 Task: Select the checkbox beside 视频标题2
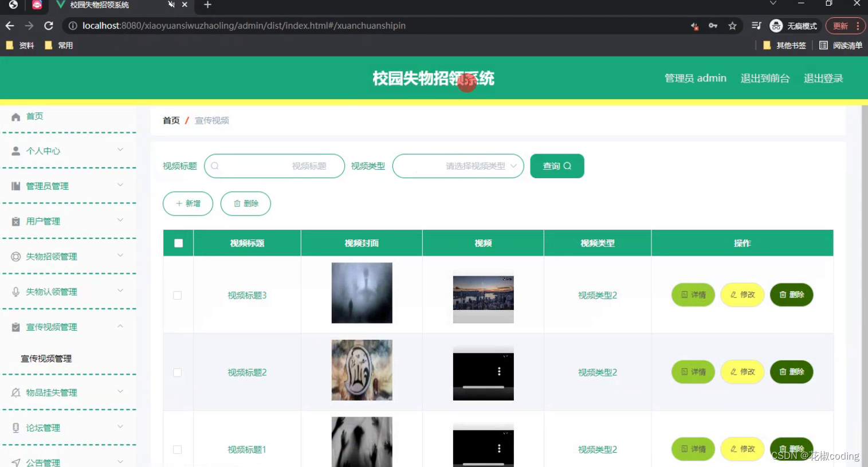178,372
